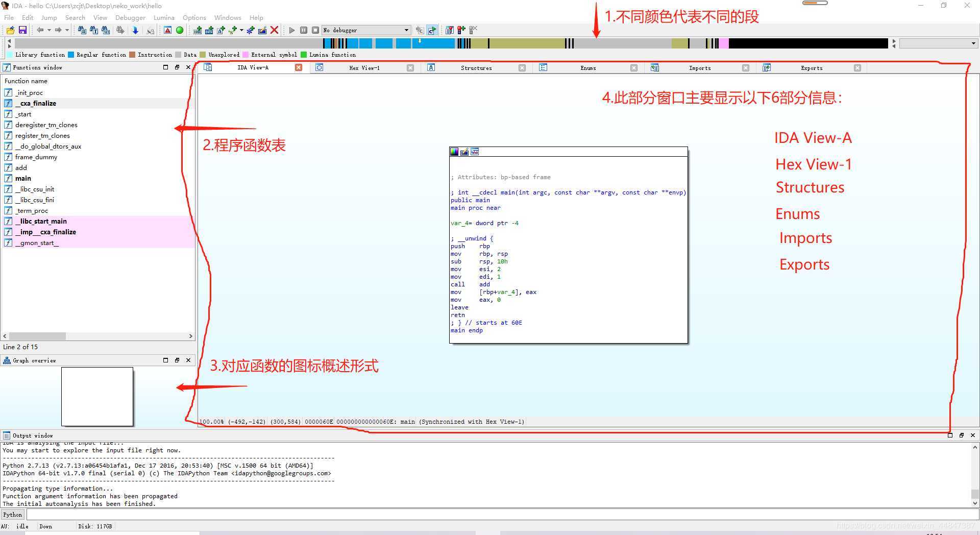Select _start in the function list

97,114
